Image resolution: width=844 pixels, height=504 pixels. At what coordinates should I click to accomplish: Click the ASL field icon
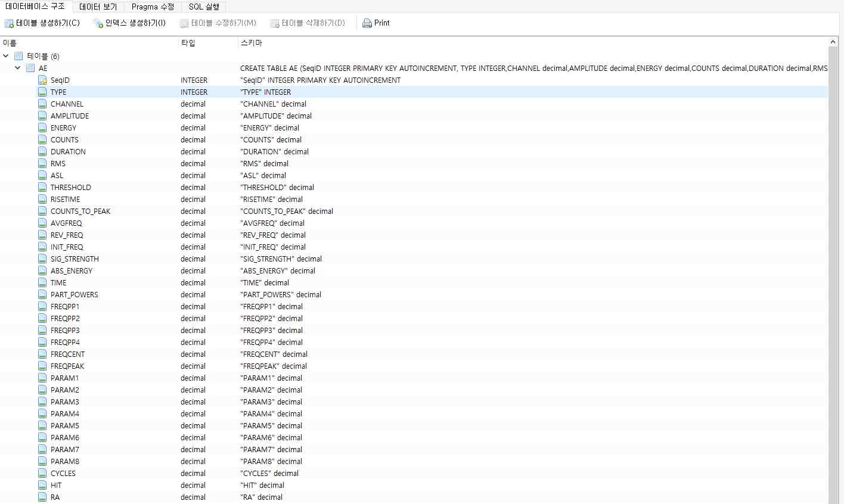coord(42,175)
